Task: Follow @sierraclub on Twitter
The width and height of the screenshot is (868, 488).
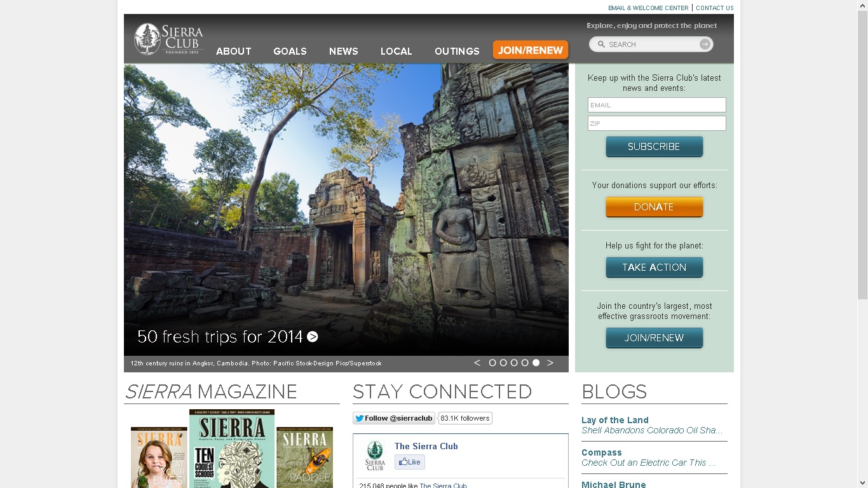Action: click(x=394, y=418)
